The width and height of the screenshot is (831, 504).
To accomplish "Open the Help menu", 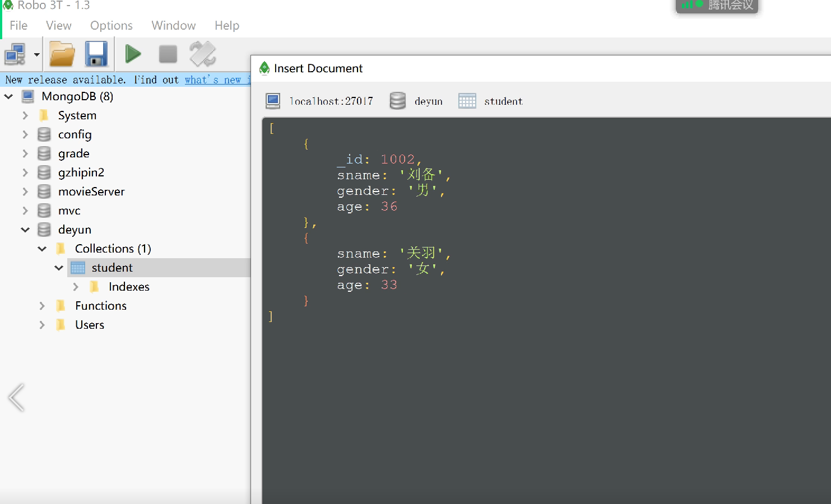I will (227, 26).
